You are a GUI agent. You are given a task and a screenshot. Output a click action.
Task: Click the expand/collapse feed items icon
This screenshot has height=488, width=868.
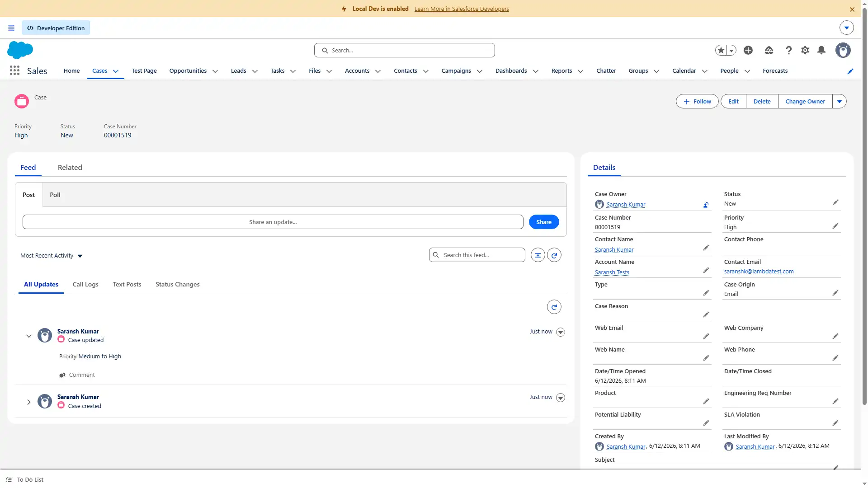pyautogui.click(x=538, y=255)
